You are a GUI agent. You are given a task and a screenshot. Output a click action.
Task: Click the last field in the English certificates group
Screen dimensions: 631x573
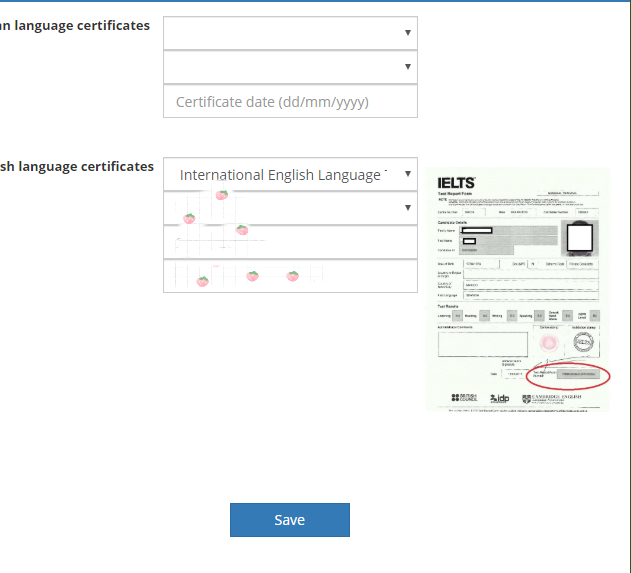click(x=290, y=276)
